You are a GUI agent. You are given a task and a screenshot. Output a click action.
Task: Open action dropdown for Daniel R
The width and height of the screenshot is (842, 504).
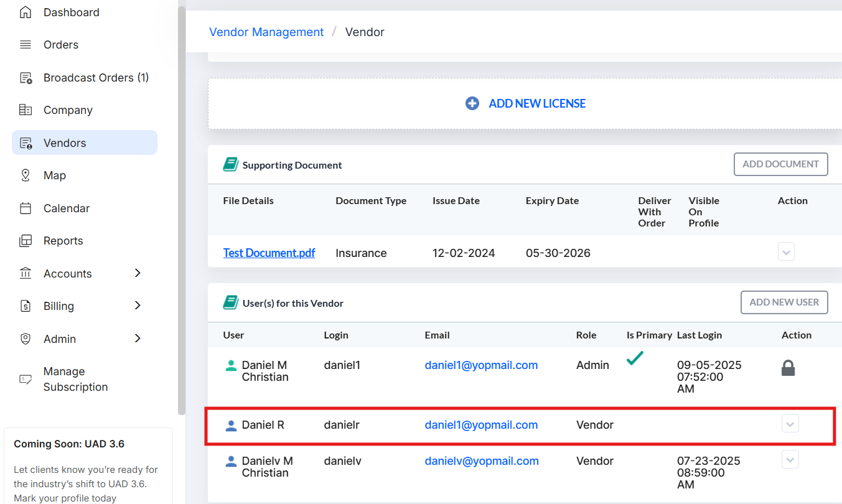[x=790, y=424]
